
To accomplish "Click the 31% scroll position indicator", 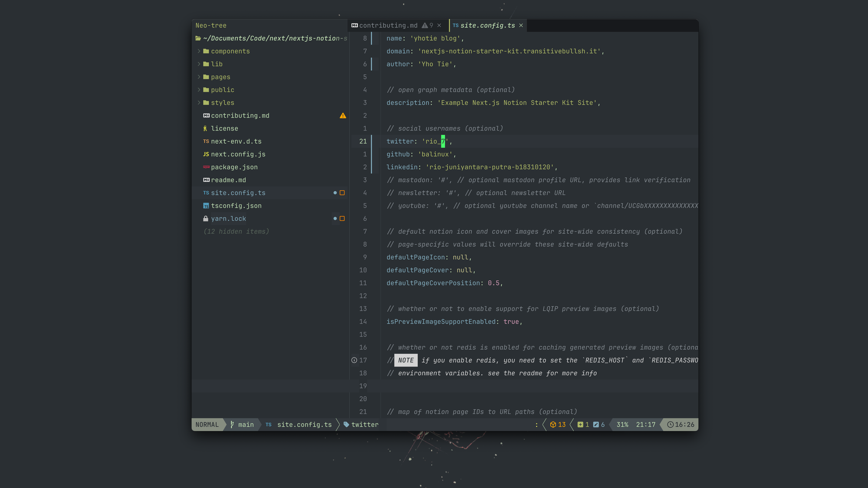I will (x=622, y=425).
